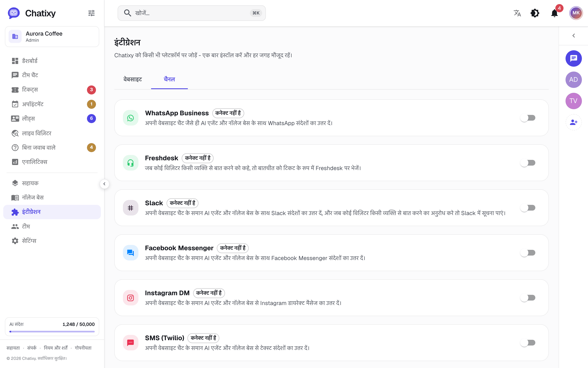This screenshot has height=368, width=588.
Task: Click the अपॉइंटमेंट calendar icon
Action: (15, 104)
